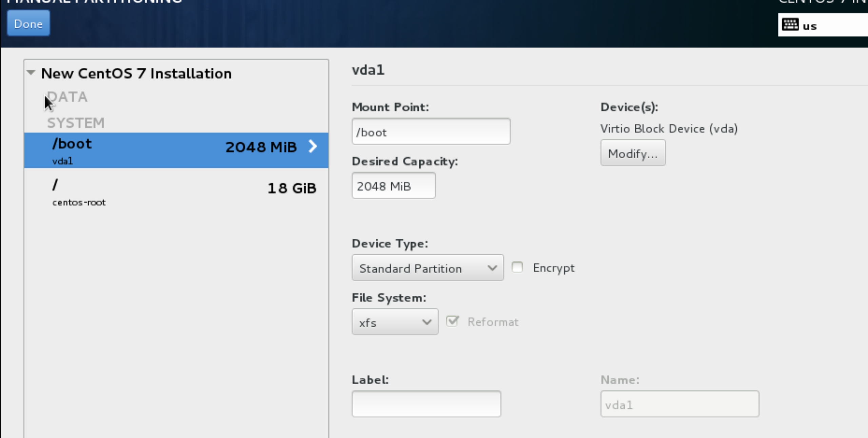Select the / centos-root partition row
868x438 pixels.
coord(176,192)
